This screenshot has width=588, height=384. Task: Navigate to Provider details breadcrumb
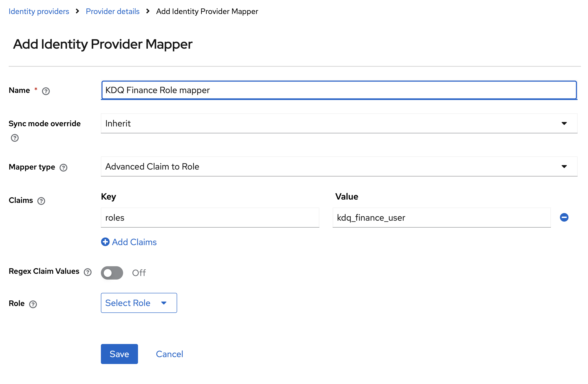point(113,11)
